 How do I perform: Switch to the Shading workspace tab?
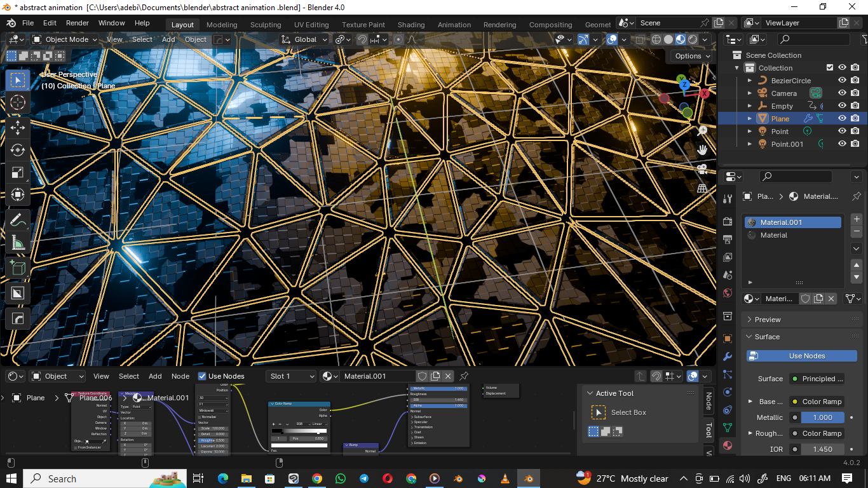(x=411, y=25)
